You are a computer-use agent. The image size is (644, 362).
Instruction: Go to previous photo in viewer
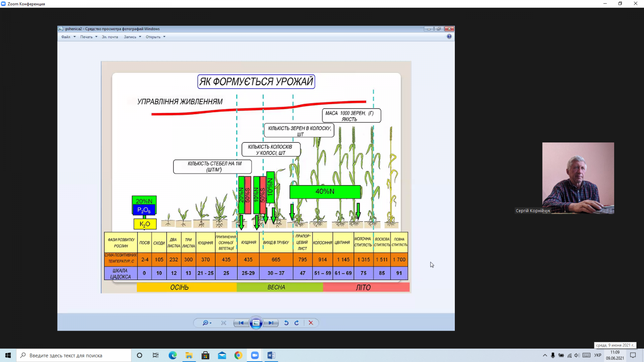(241, 323)
